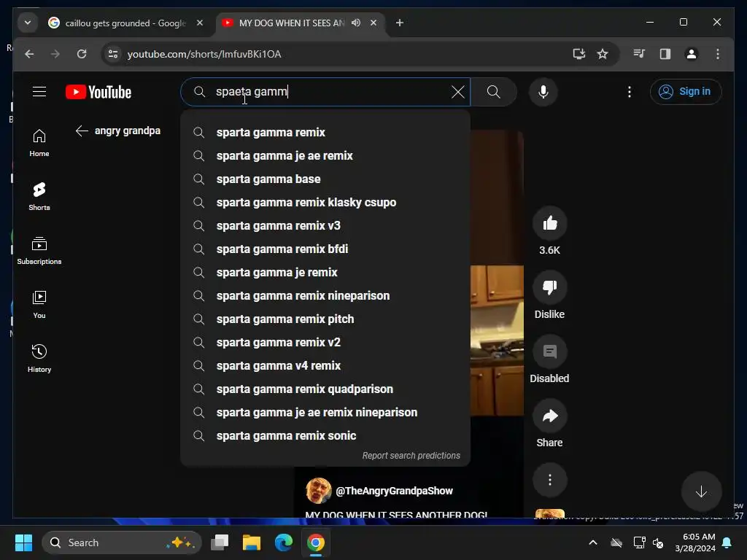Image resolution: width=747 pixels, height=560 pixels.
Task: Click the magnifier search button
Action: [494, 92]
